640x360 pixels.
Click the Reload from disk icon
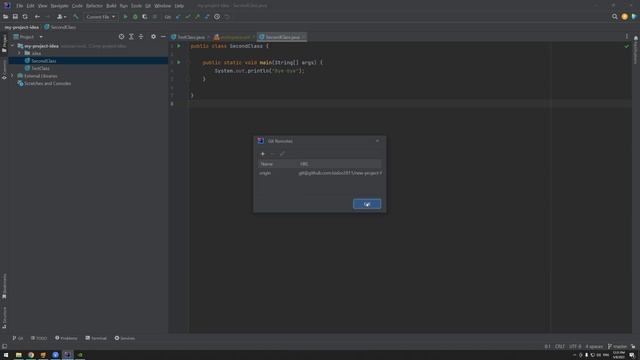click(25, 17)
